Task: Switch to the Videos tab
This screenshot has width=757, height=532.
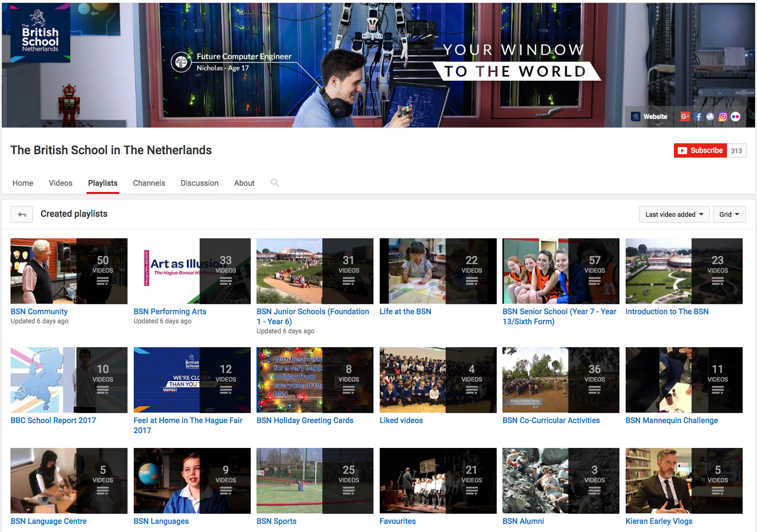Action: point(61,183)
